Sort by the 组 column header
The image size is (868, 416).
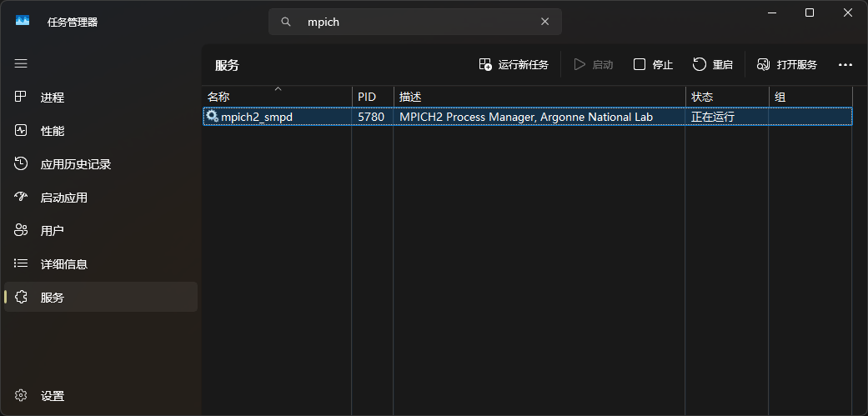(811, 97)
